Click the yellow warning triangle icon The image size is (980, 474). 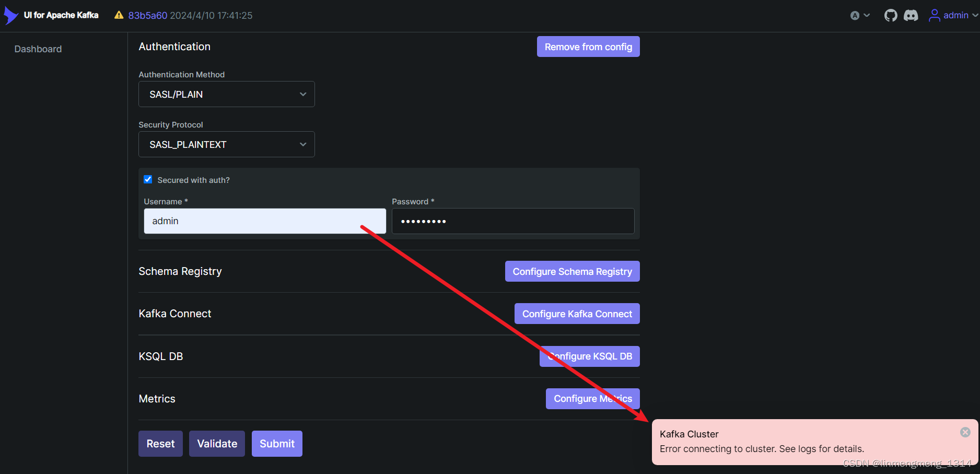(x=119, y=15)
